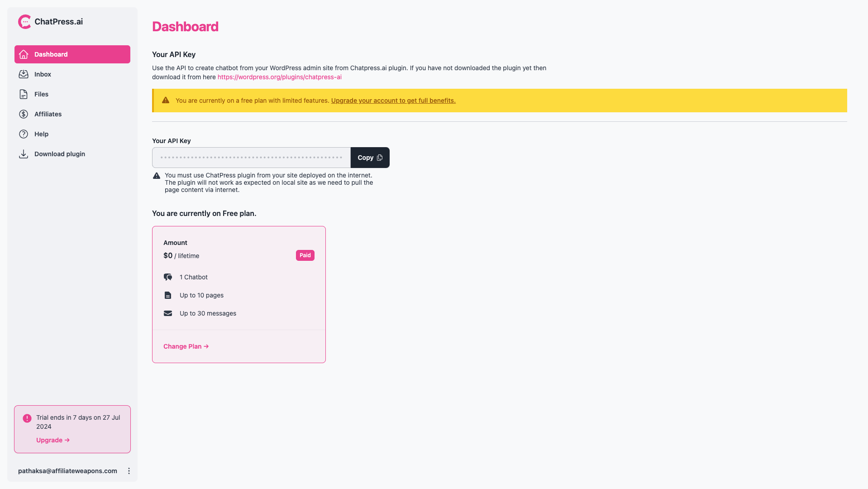
Task: Open the account options three-dot menu
Action: [x=129, y=471]
